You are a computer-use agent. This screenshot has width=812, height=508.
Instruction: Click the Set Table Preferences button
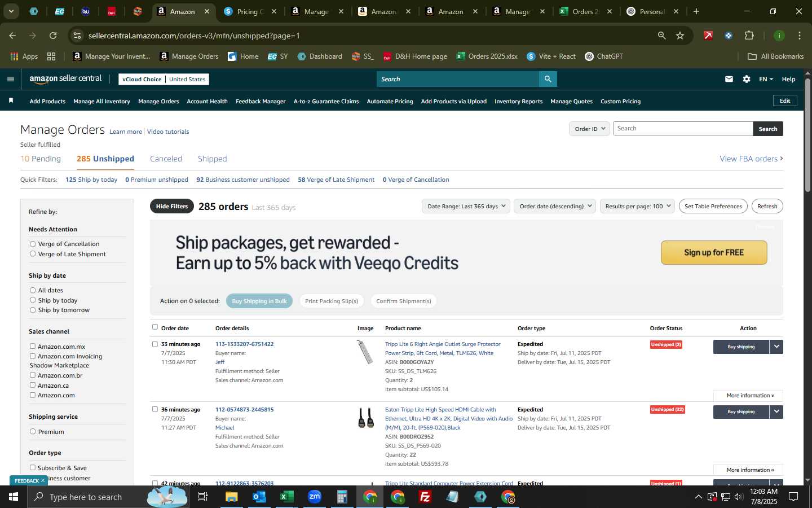pyautogui.click(x=713, y=206)
